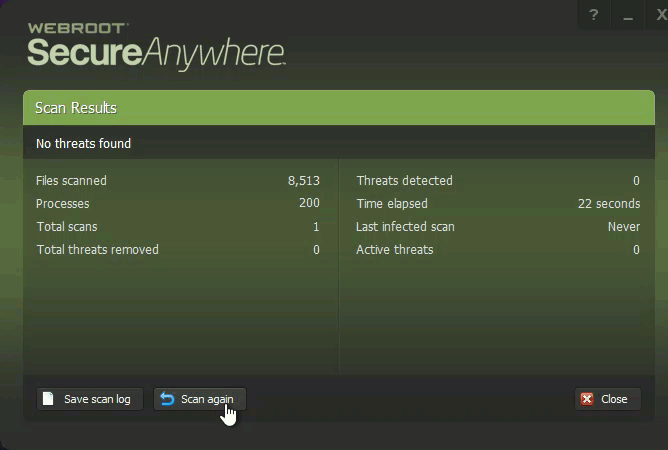Select the Scan Results header
The image size is (668, 450).
pyautogui.click(x=339, y=108)
